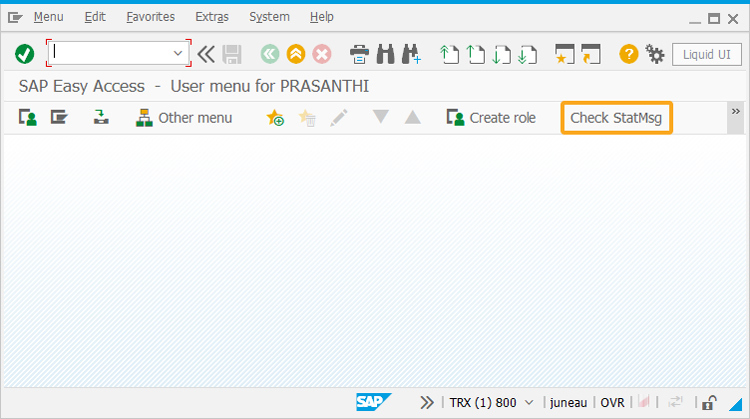Viewport: 750px width, 419px height.
Task: Open the Favorites menu
Action: pos(150,17)
